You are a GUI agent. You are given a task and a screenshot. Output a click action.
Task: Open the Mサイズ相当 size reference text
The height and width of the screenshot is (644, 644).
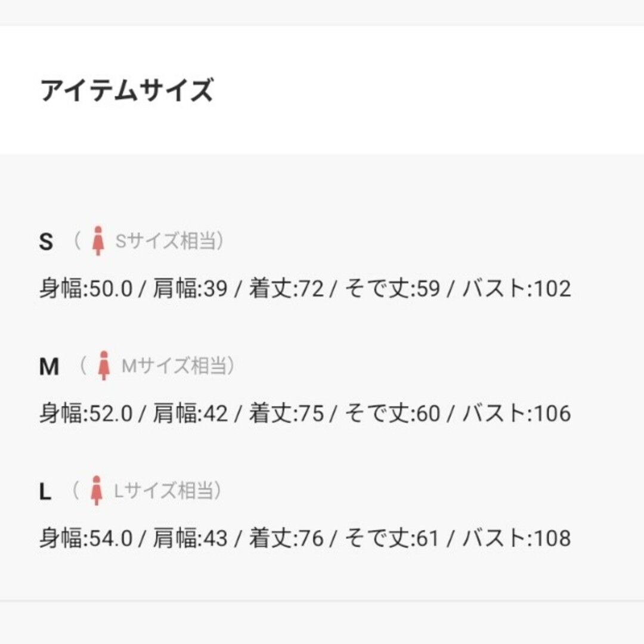point(175,366)
